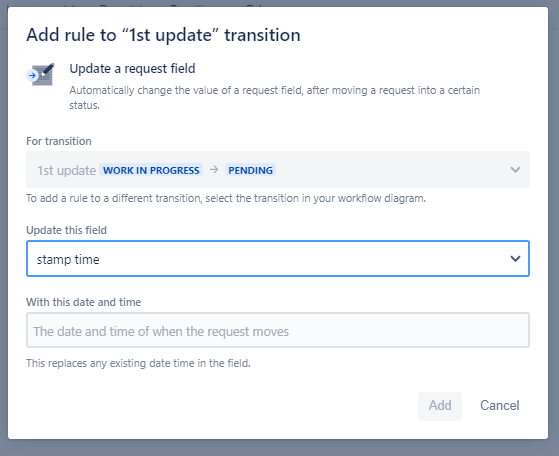Cancel the add rule dialog

[499, 406]
